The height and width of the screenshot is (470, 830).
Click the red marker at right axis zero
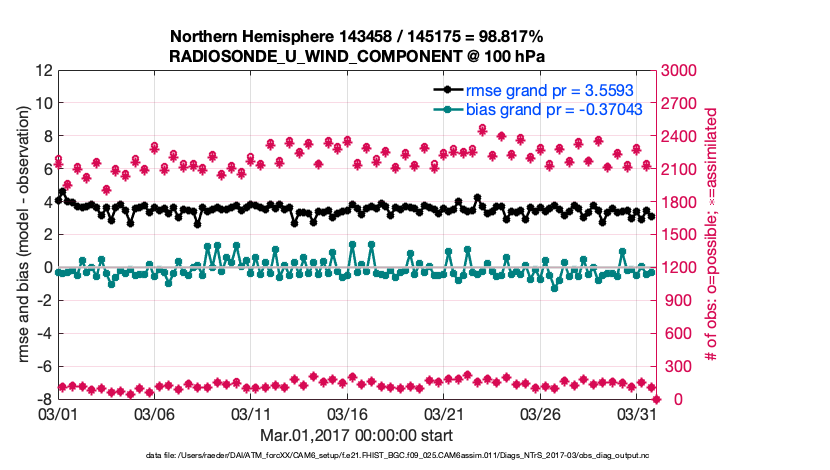[x=656, y=399]
